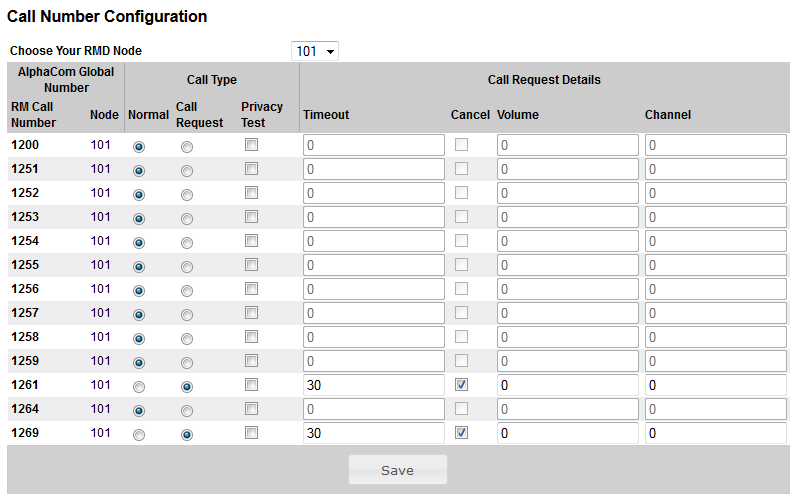
Task: Select Call Request radio for number 1200
Action: click(187, 146)
